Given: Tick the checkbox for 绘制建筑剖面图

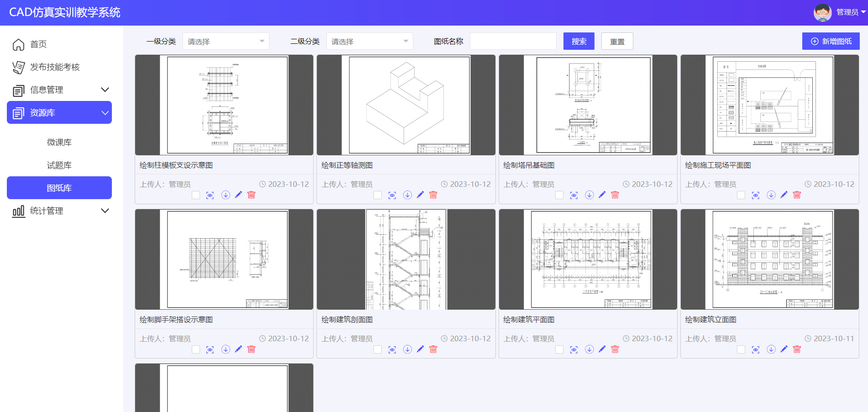Looking at the screenshot, I should pyautogui.click(x=378, y=349).
